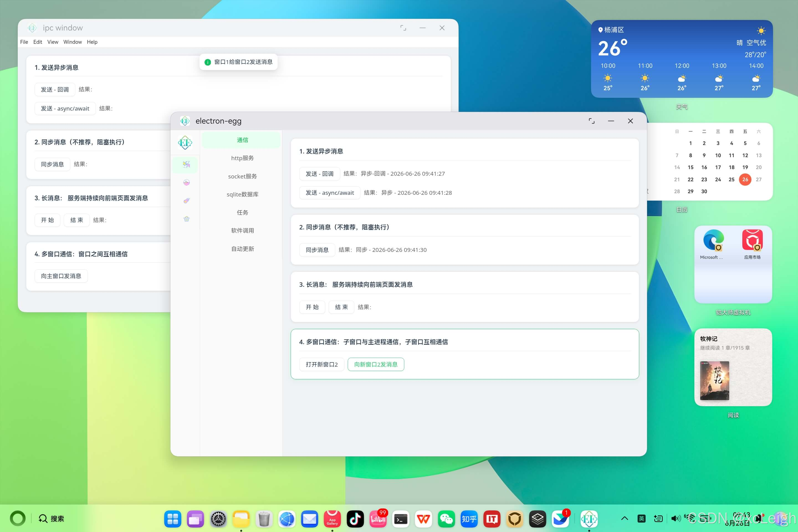Viewport: 798px width, 532px height.
Task: Select the 任务 menu item
Action: (242, 213)
